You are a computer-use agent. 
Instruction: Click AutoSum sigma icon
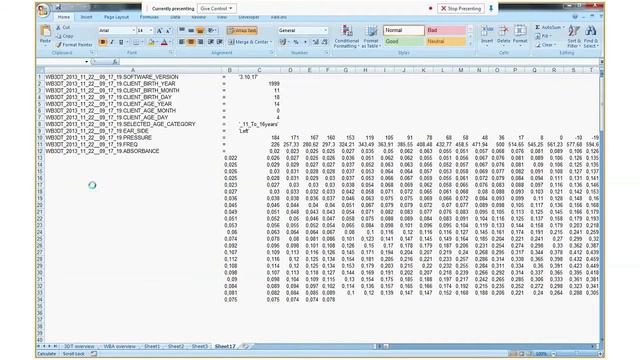pos(538,27)
